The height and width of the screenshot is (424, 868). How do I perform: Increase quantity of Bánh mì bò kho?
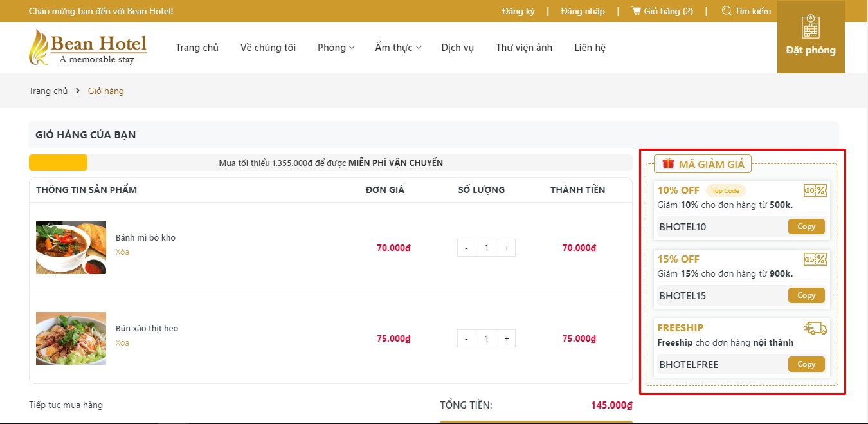coord(507,248)
